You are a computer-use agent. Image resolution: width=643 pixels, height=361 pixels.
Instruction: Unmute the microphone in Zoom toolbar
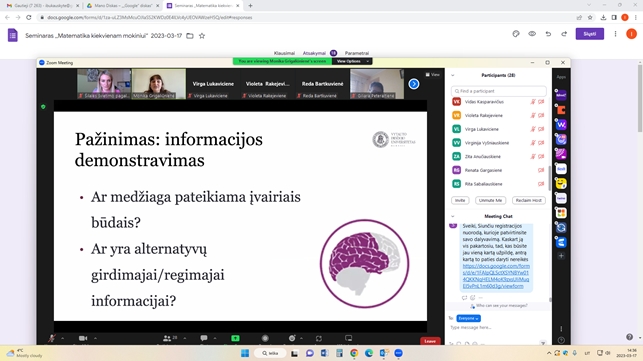52,338
